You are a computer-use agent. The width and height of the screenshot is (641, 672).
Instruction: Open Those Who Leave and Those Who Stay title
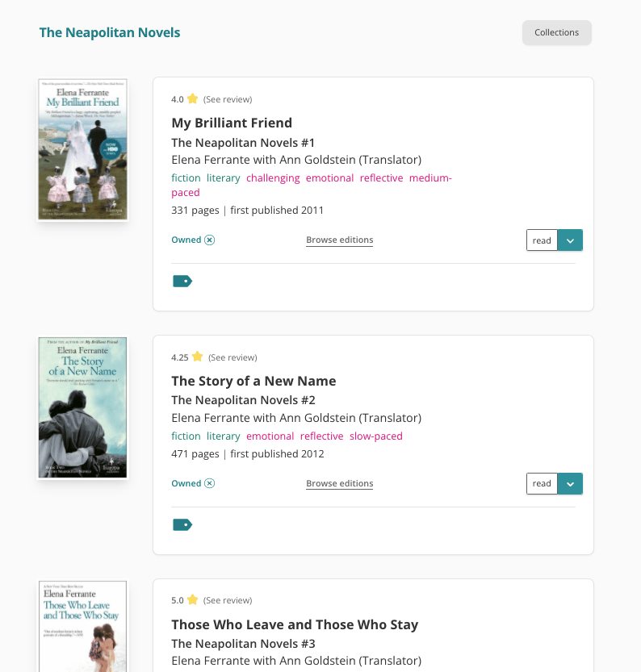point(295,625)
